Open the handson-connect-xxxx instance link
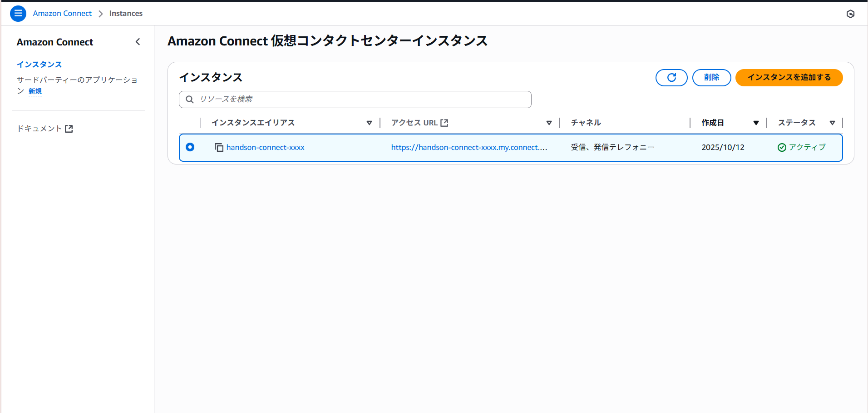Screen dimensions: 868x413 point(265,147)
